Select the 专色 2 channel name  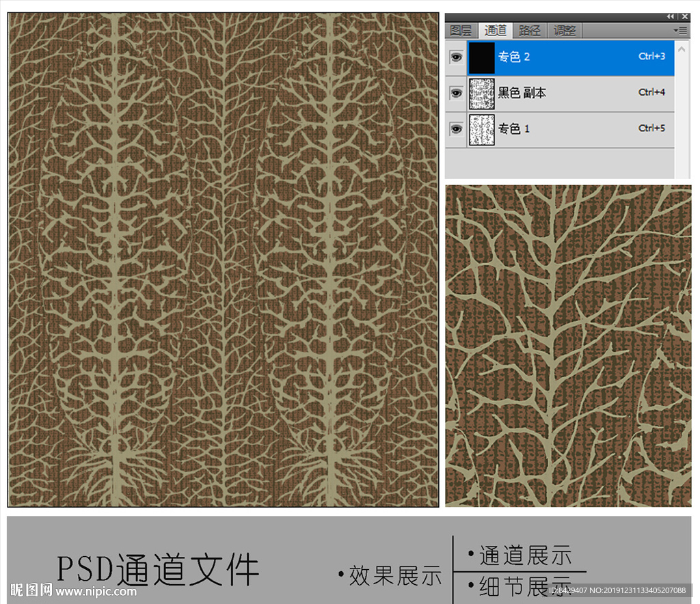[514, 57]
